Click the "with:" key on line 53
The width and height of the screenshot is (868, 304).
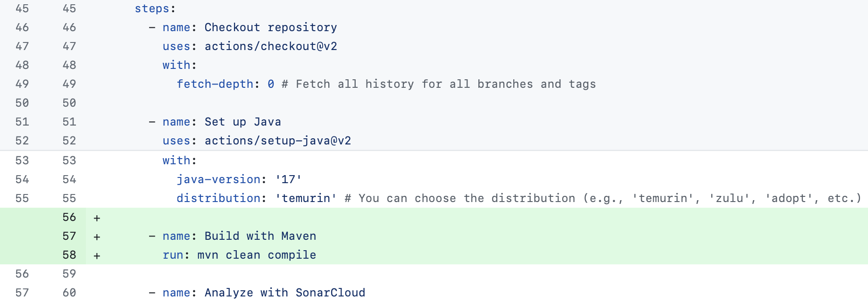tap(179, 161)
